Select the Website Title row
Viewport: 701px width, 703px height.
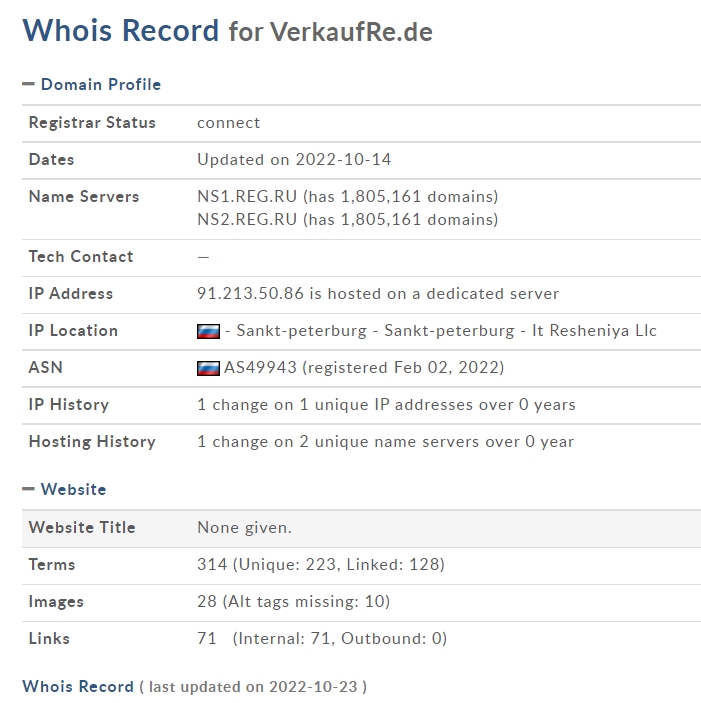(361, 528)
